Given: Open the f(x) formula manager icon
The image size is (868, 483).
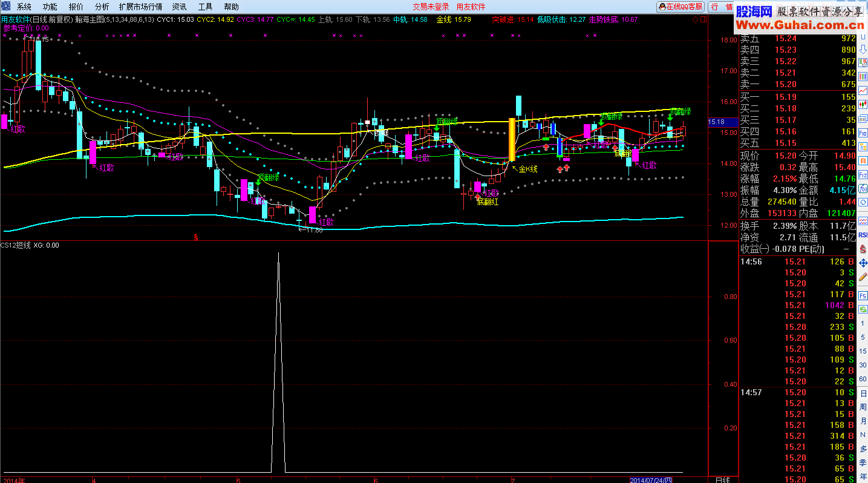Looking at the screenshot, I should click(x=863, y=188).
